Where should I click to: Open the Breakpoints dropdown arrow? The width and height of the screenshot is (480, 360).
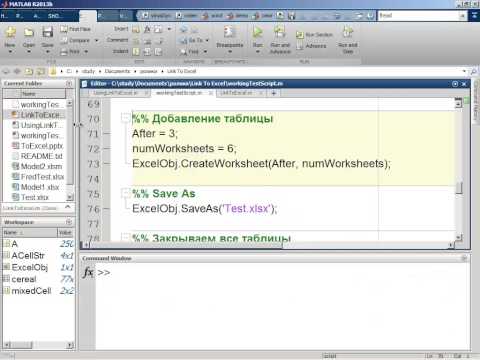(229, 52)
